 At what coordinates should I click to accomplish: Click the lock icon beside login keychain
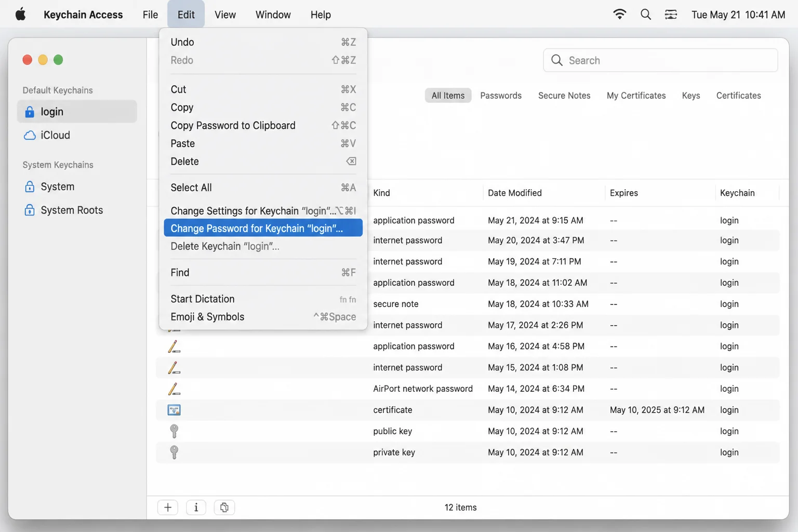tap(30, 112)
